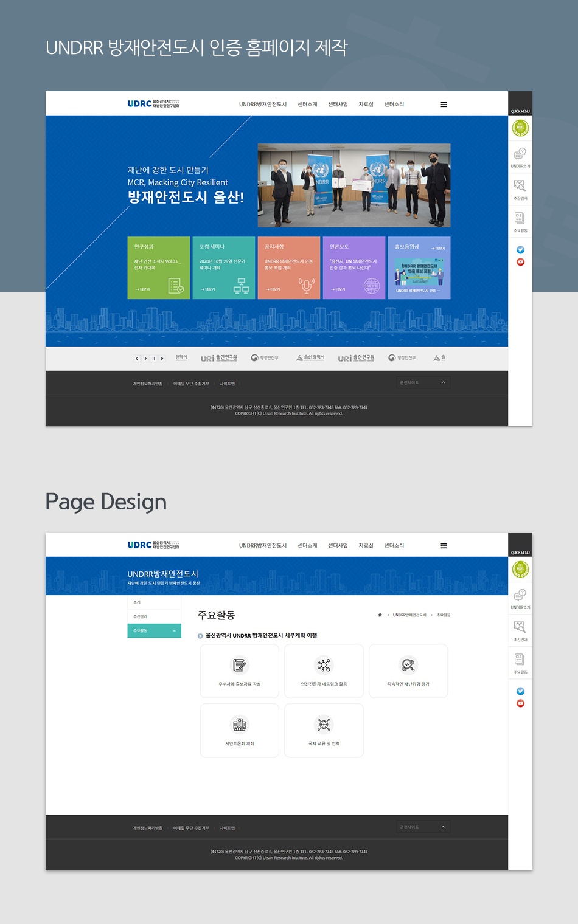Go to previous logo in partner carousel
The height and width of the screenshot is (924, 578).
coord(137,359)
